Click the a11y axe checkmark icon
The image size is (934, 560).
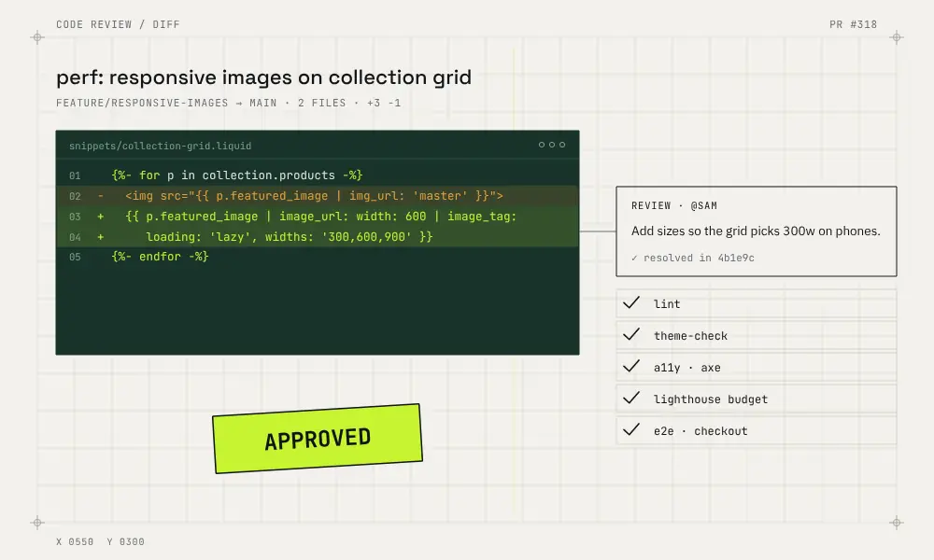(630, 367)
